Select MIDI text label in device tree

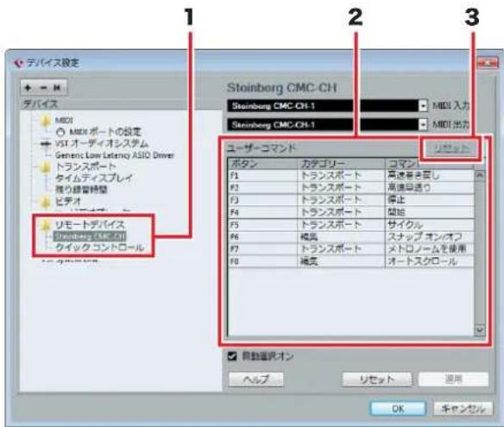pos(64,121)
